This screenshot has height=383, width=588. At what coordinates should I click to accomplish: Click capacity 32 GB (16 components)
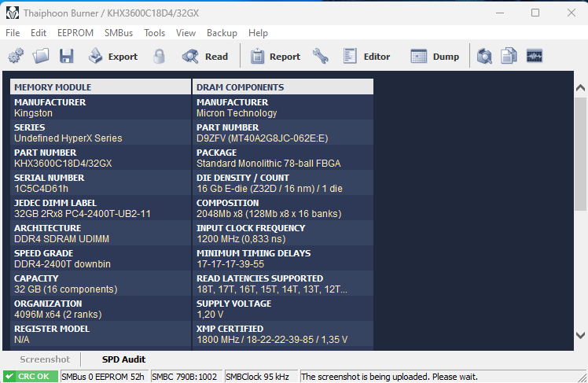click(65, 289)
